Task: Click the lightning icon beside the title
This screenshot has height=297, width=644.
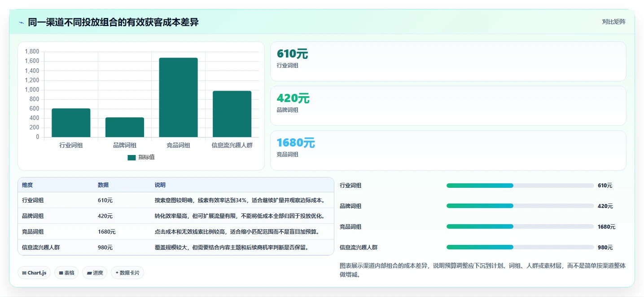Action: pos(22,22)
